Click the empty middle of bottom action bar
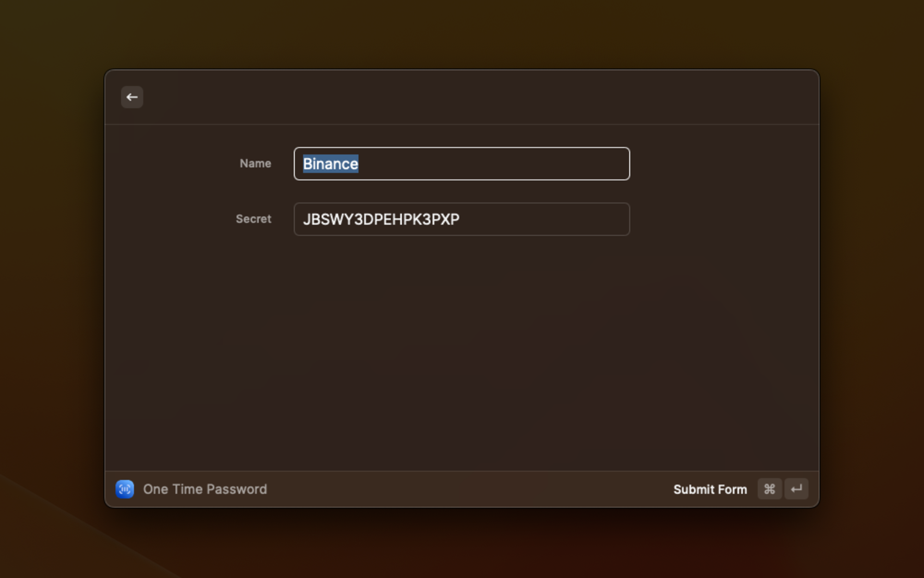The image size is (924, 578). (462, 489)
